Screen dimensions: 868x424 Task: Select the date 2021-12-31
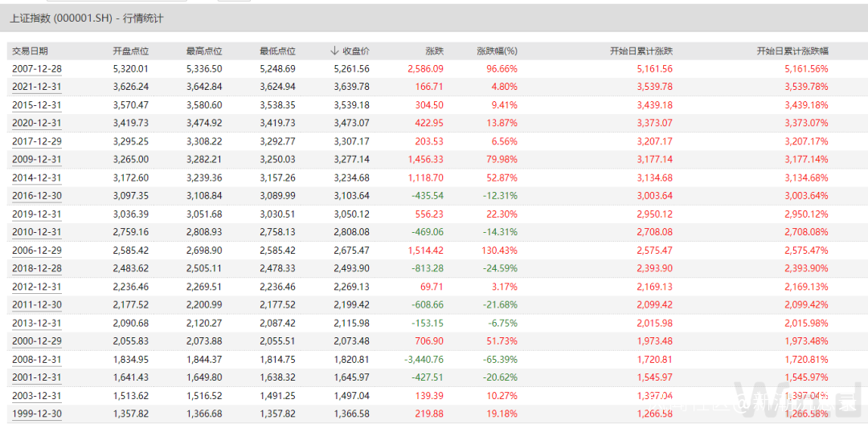click(x=36, y=87)
